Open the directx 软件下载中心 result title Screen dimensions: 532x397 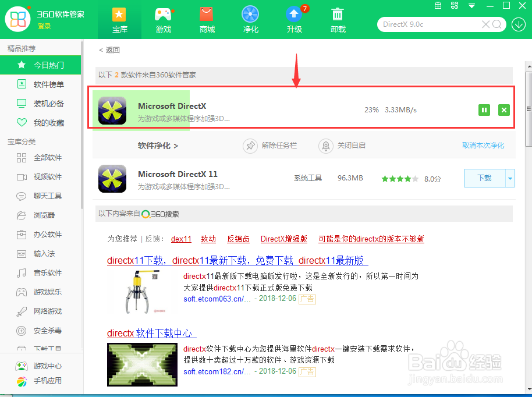tap(152, 333)
